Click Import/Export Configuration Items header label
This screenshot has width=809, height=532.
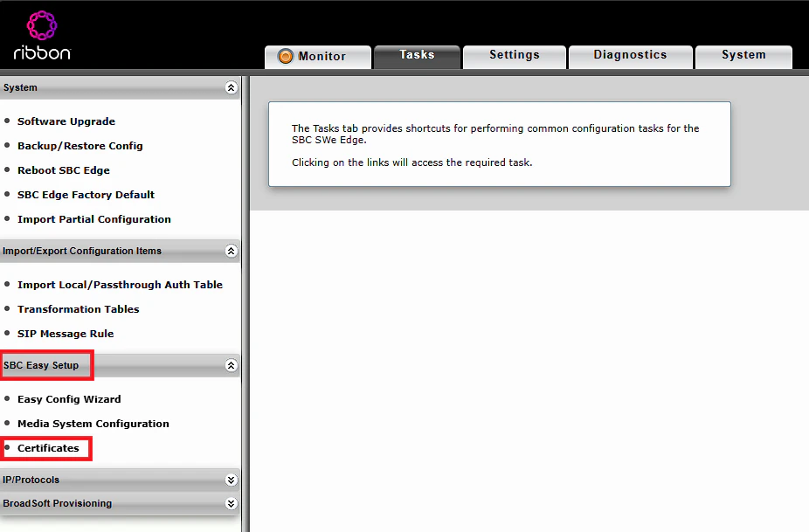(82, 251)
